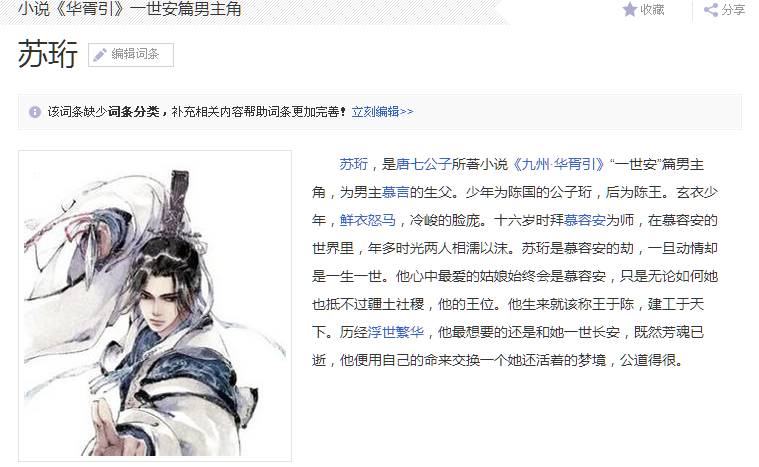Image resolution: width=759 pixels, height=467 pixels.
Task: Open the 唐七公子 author link
Action: point(424,165)
